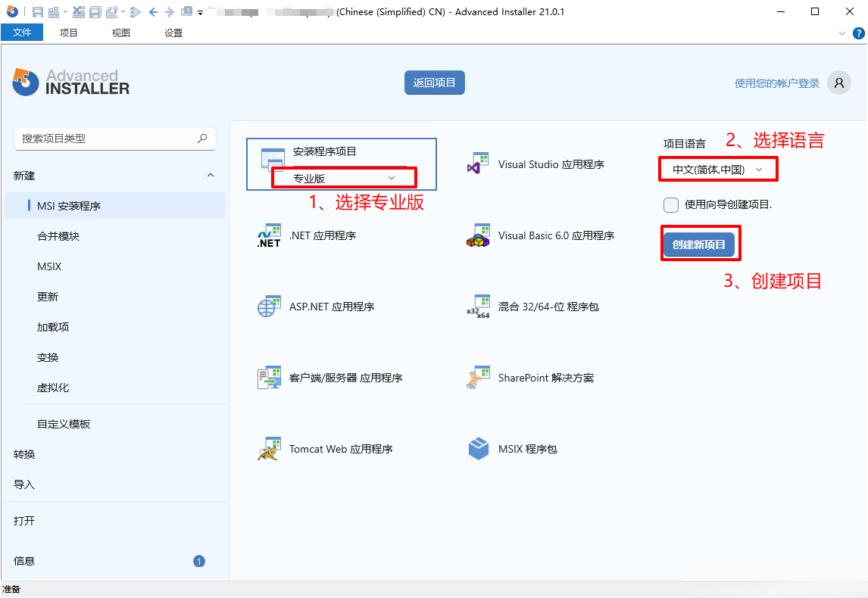
Task: Enable the 使用向导创建项目 checkbox
Action: 671,205
